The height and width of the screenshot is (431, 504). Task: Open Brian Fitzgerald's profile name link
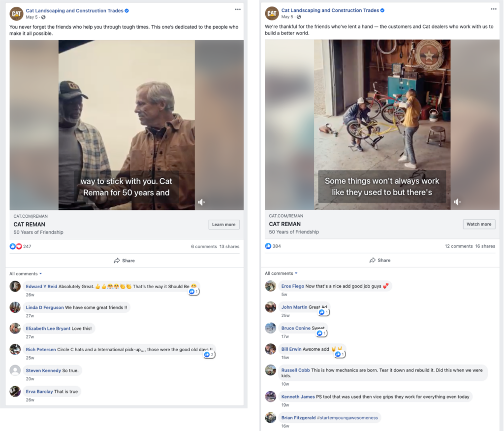(298, 418)
